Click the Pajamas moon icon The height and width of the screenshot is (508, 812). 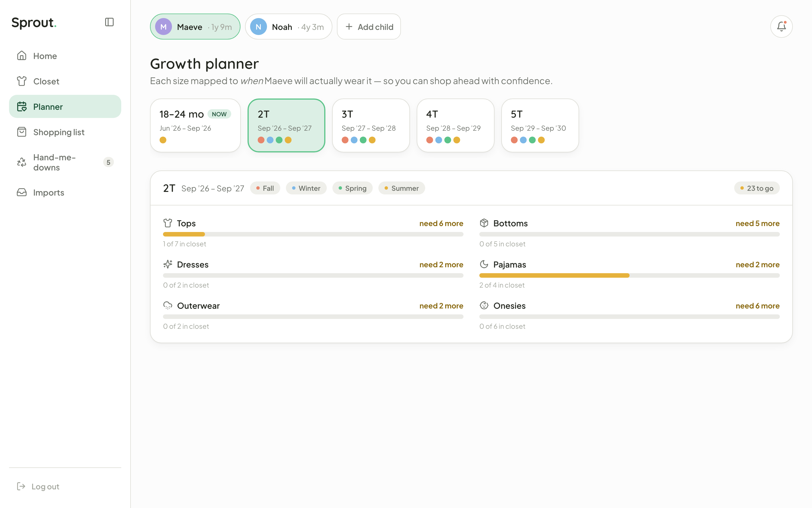coord(484,264)
